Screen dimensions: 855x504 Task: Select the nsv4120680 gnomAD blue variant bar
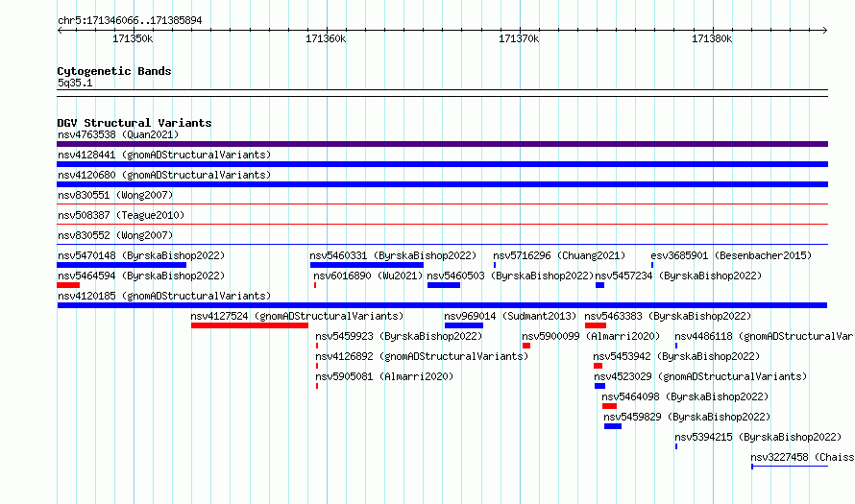(x=442, y=184)
